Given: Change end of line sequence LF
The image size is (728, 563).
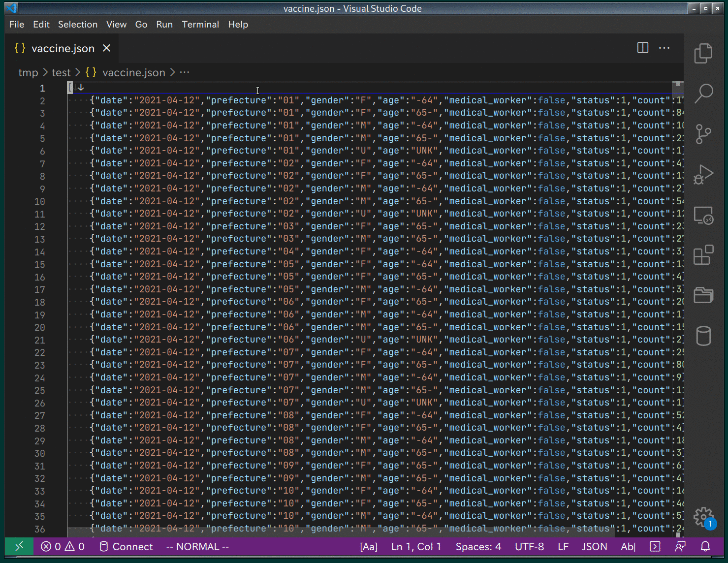Looking at the screenshot, I should (x=563, y=546).
